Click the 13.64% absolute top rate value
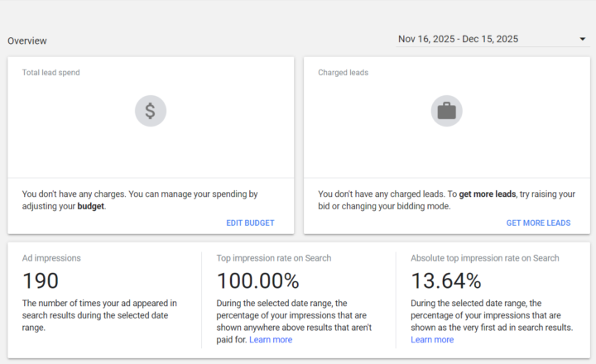 click(445, 280)
